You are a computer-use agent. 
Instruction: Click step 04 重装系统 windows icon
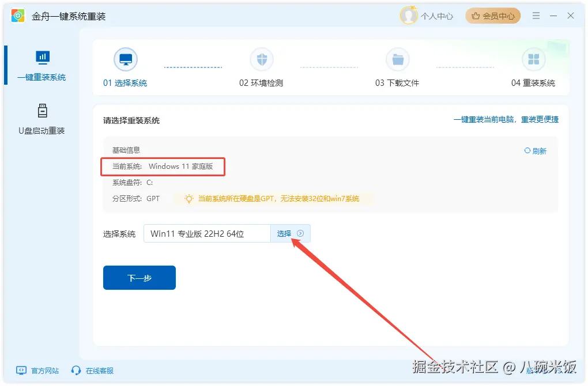534,59
